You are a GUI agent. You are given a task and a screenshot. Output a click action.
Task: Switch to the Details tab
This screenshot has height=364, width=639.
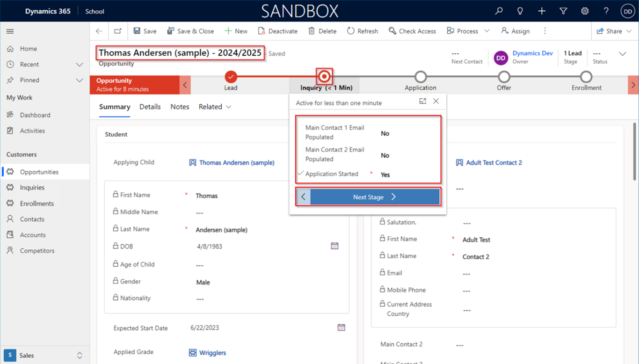(x=150, y=107)
